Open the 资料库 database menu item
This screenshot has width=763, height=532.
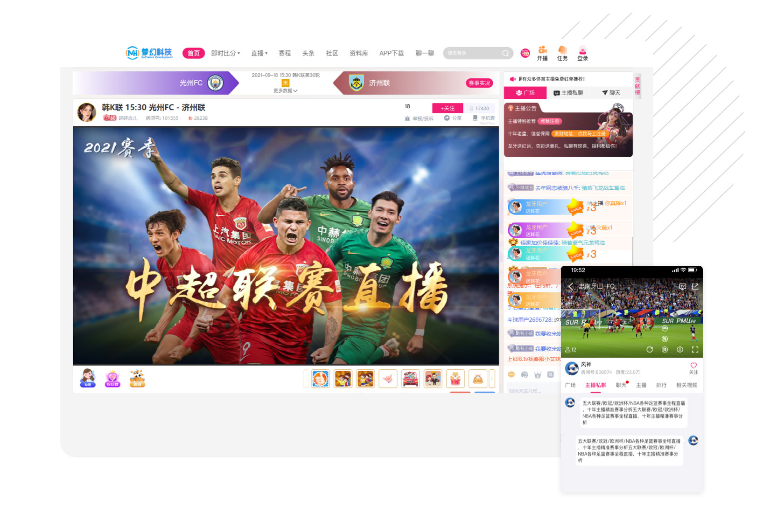(359, 53)
